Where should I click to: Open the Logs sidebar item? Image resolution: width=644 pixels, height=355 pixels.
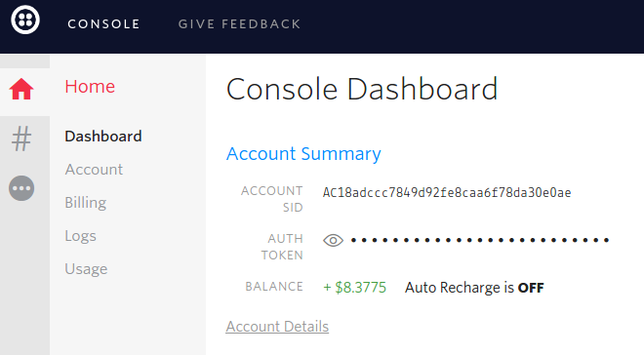tap(80, 236)
